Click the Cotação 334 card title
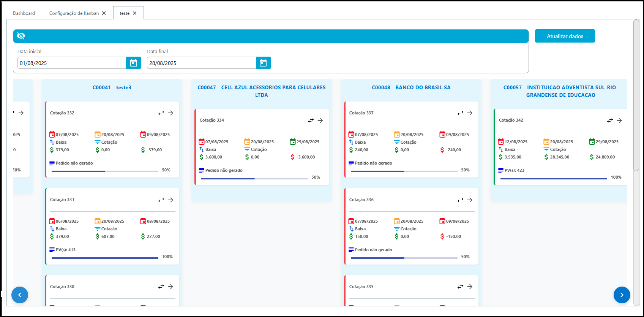 pos(212,120)
